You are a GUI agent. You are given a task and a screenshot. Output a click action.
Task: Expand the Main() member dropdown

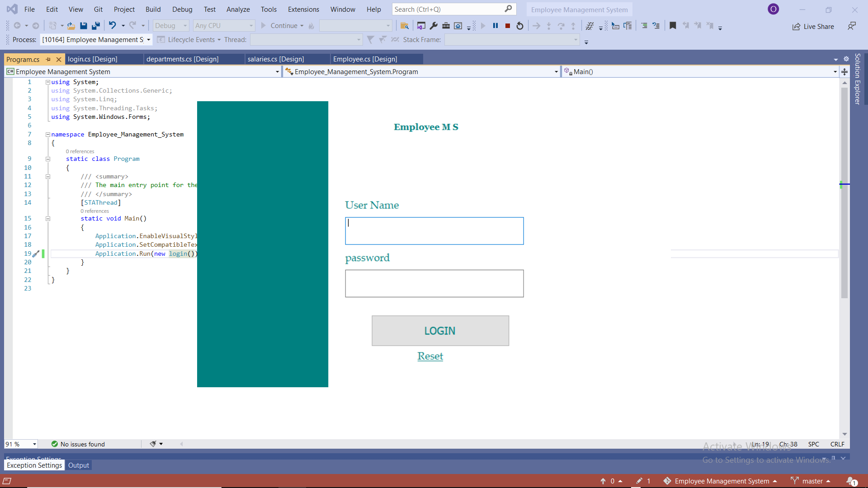click(835, 72)
